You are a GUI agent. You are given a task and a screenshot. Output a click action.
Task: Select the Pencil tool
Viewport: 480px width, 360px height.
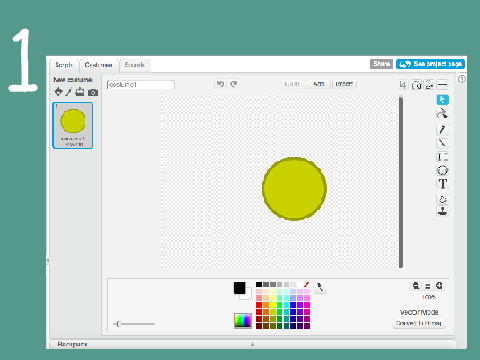(442, 129)
